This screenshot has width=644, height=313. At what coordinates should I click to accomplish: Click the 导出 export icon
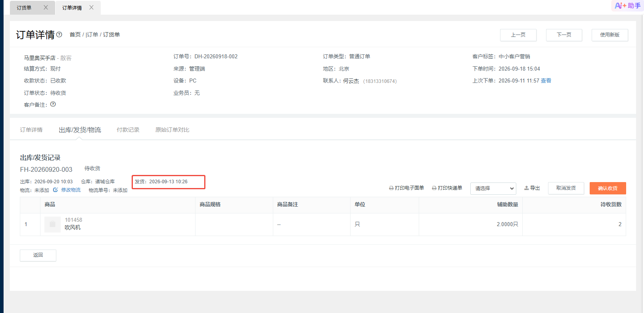527,188
